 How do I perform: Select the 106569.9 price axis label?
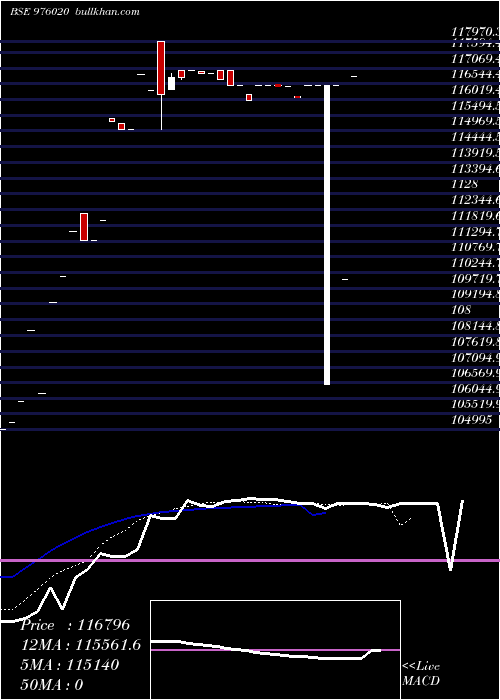475,373
